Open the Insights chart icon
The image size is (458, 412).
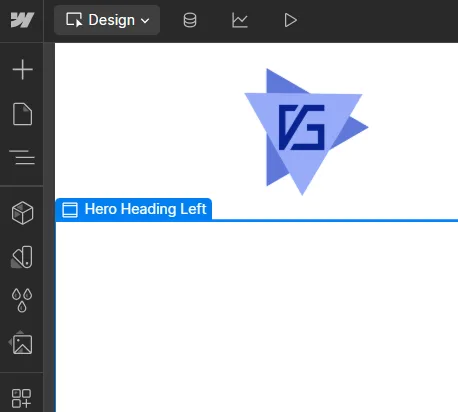point(240,20)
